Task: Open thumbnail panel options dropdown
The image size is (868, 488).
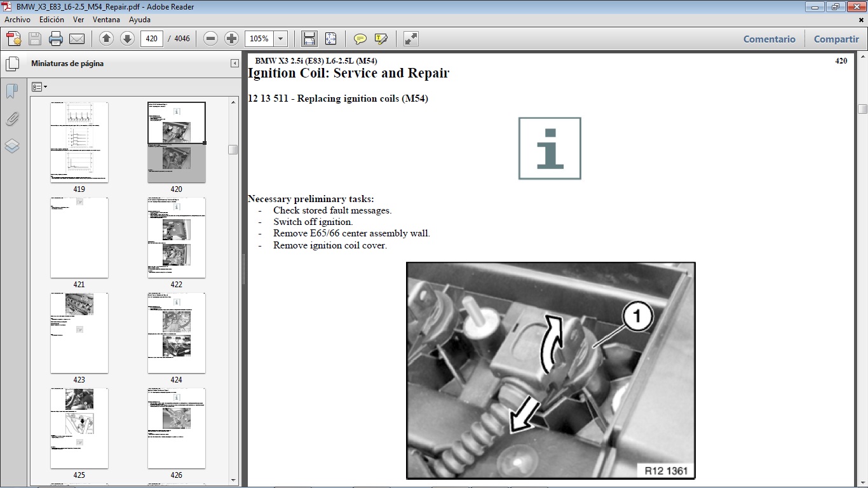Action: tap(39, 87)
